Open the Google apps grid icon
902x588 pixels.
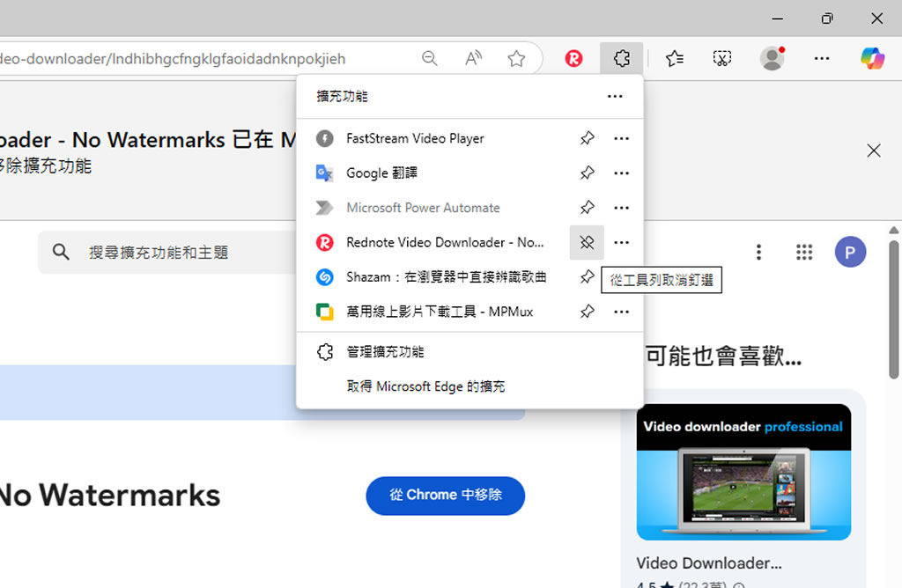pyautogui.click(x=804, y=252)
